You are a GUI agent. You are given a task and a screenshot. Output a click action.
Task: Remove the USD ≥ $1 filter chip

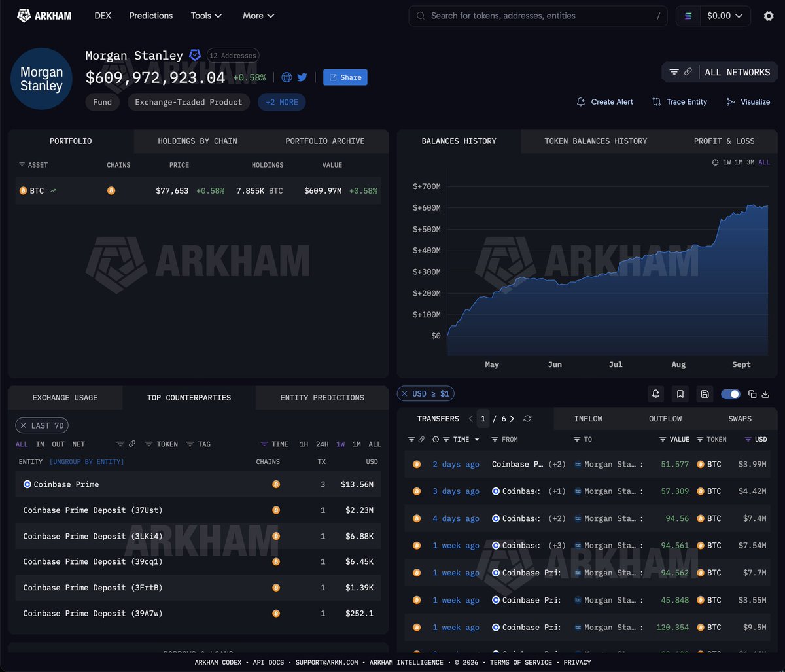404,394
